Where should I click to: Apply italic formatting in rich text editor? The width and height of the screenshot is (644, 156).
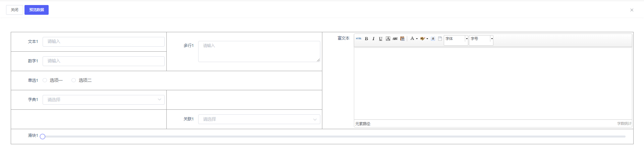pos(373,39)
